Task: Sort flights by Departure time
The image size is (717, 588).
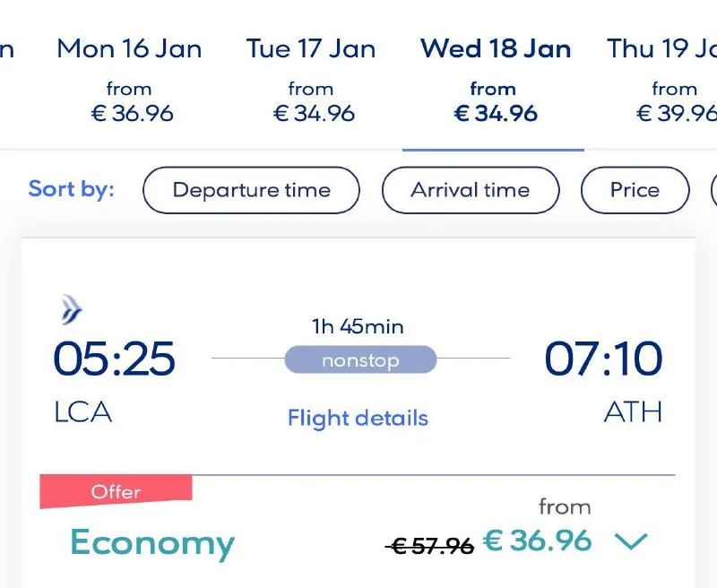Action: [x=251, y=190]
